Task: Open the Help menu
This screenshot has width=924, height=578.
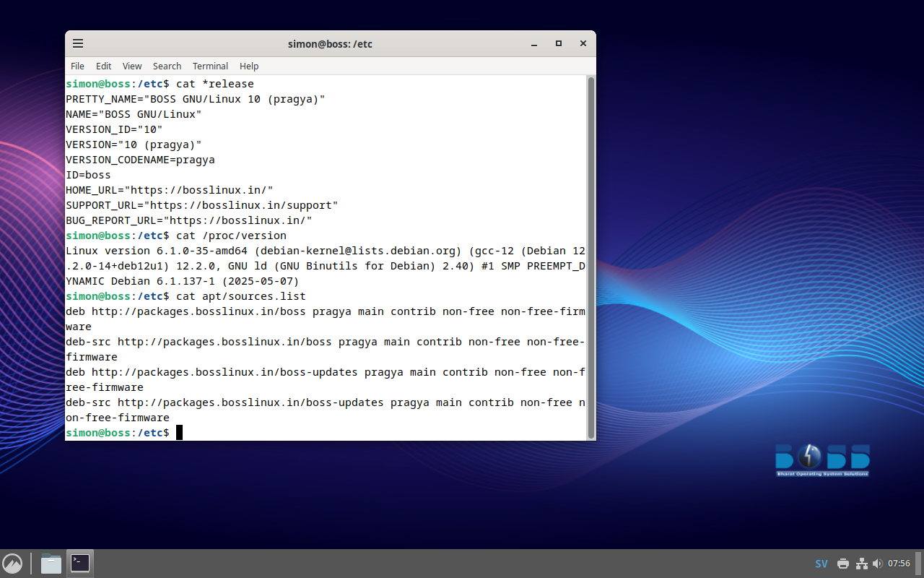Action: click(249, 66)
